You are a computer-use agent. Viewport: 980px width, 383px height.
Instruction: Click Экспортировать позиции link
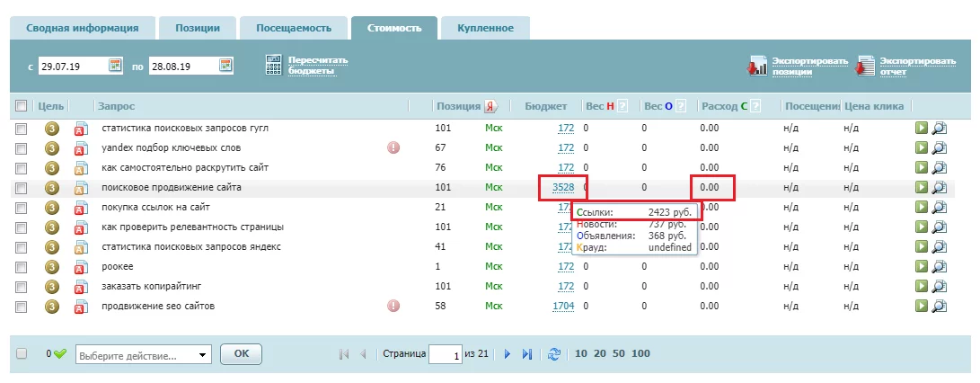click(x=810, y=67)
